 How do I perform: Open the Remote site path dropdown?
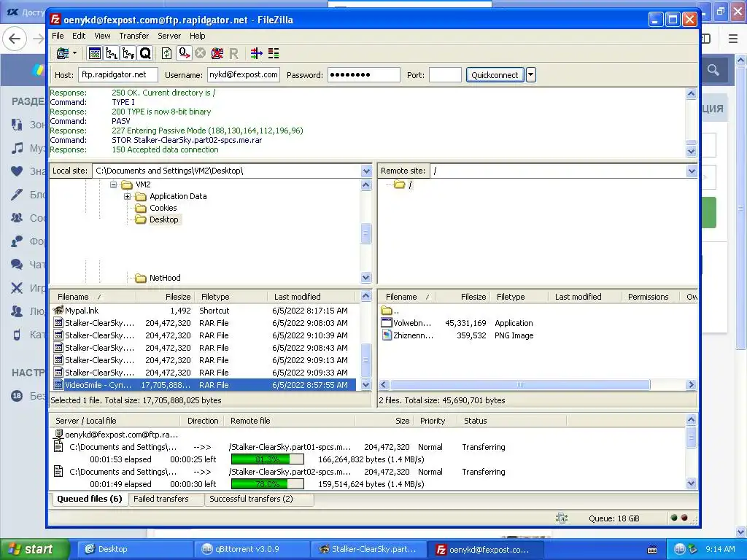tap(692, 171)
